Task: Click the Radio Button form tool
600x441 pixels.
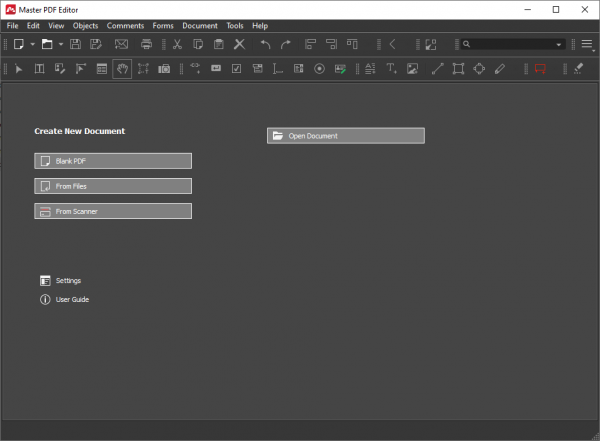Action: pyautogui.click(x=319, y=69)
